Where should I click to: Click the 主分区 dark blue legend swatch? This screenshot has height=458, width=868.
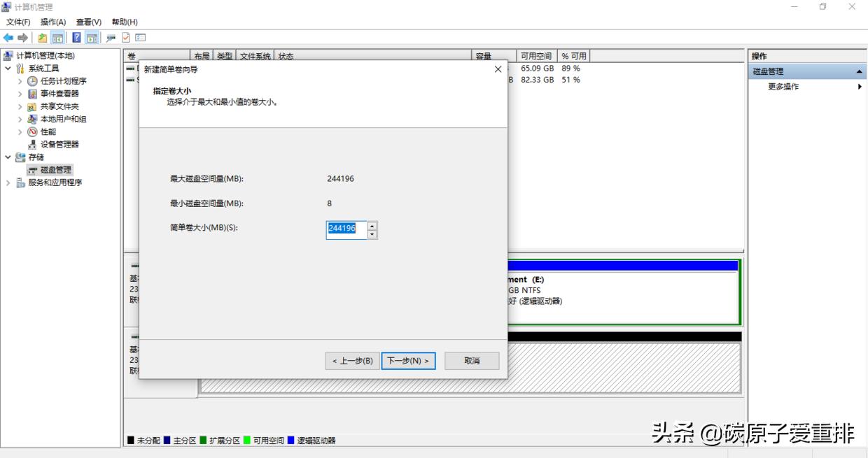(167, 441)
